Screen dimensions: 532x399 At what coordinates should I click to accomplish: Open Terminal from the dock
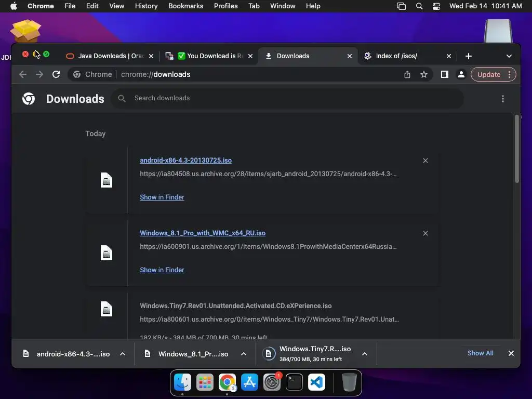pos(294,382)
